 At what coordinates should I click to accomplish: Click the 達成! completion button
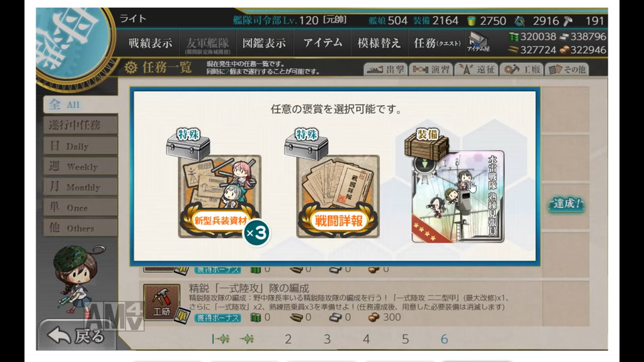(x=566, y=204)
